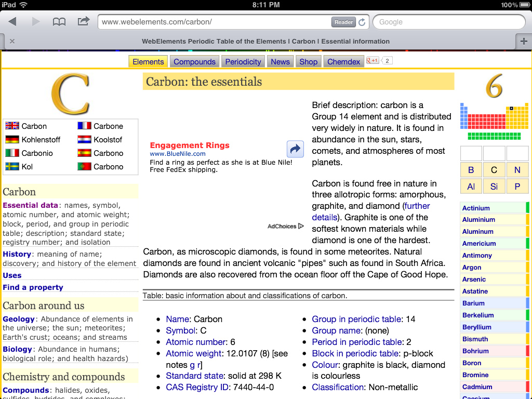The width and height of the screenshot is (532, 399).
Task: Click the Portuguese flag next to Carbono
Action: pyautogui.click(x=84, y=166)
